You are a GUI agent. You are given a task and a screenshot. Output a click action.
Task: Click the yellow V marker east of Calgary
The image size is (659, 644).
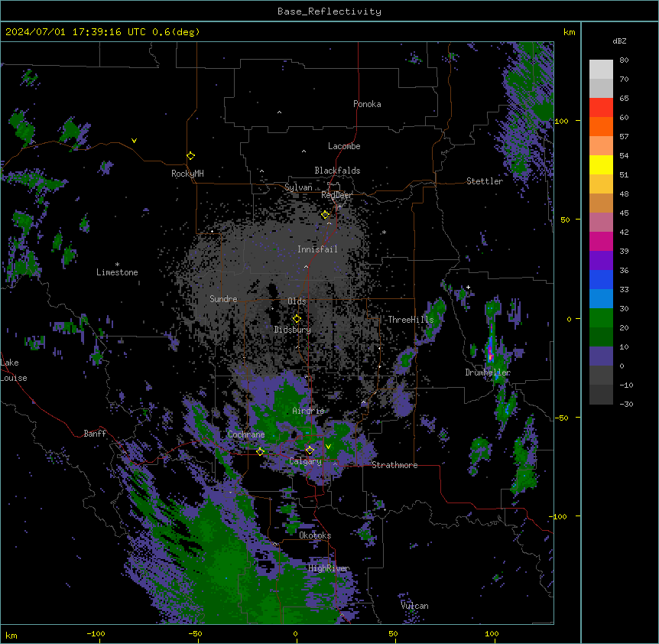point(328,447)
